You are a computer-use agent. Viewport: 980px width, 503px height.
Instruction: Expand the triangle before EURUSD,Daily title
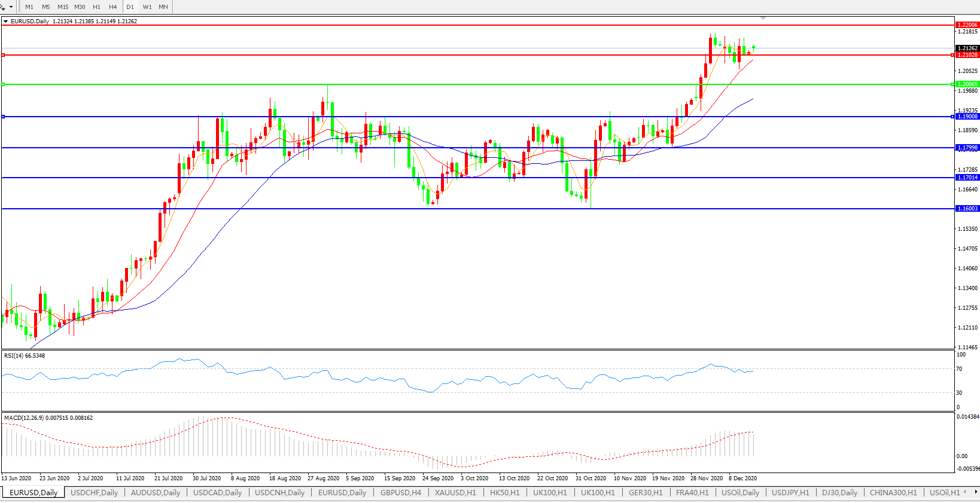tap(6, 22)
